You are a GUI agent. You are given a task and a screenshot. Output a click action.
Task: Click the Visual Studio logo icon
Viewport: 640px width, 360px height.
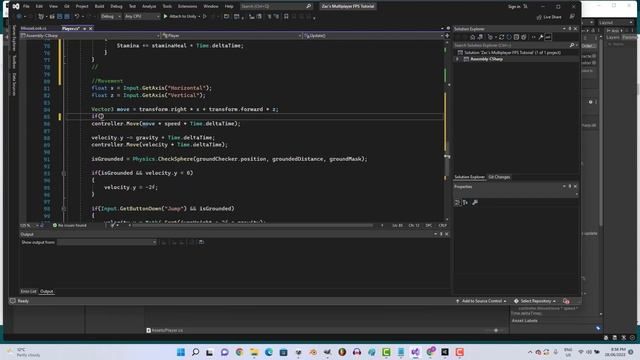point(16,6)
